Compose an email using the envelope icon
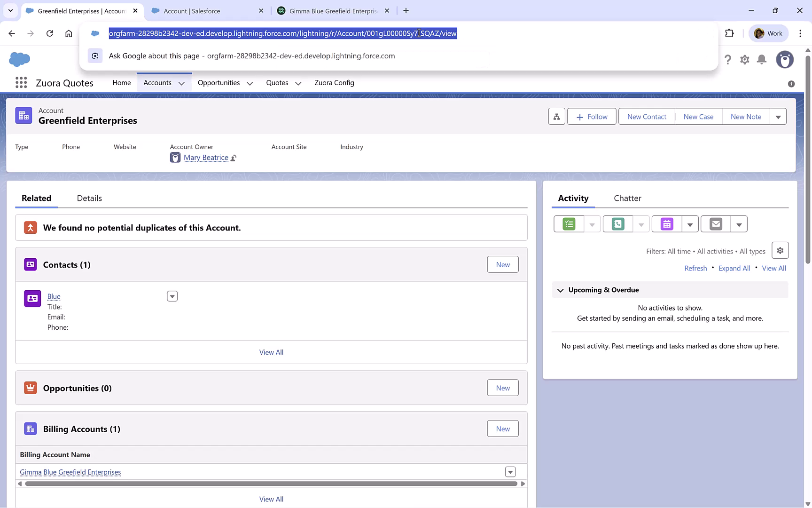 715,224
